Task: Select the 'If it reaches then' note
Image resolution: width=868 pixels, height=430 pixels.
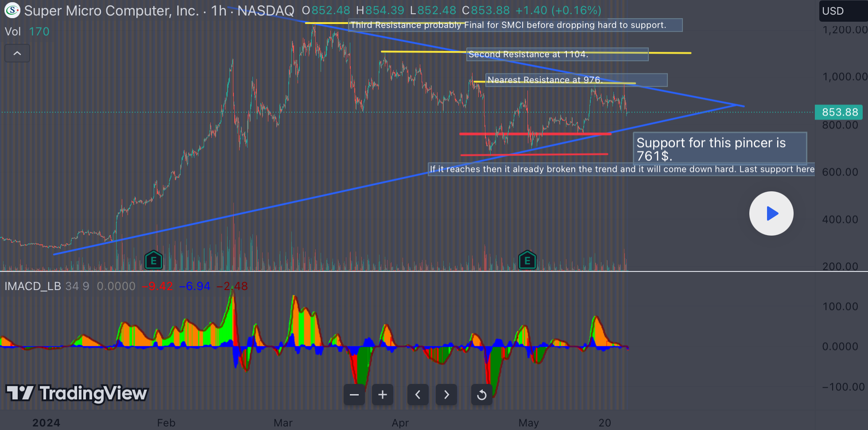Action: click(622, 169)
